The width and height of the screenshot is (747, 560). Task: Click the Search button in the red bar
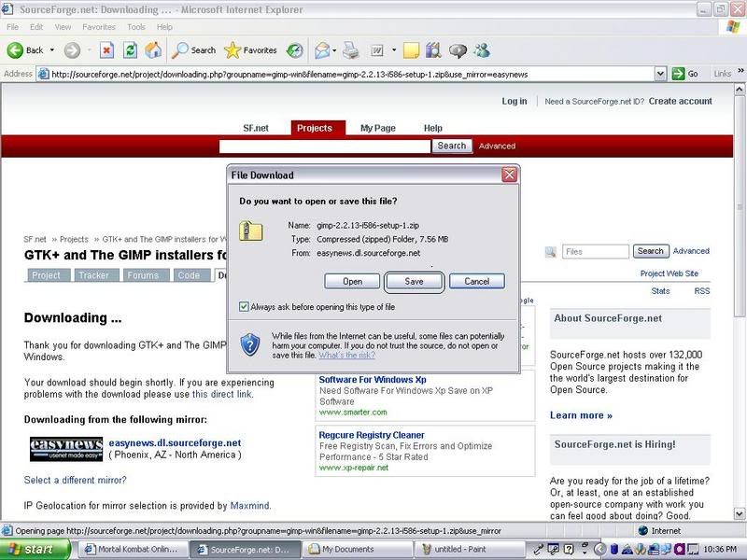tap(452, 146)
